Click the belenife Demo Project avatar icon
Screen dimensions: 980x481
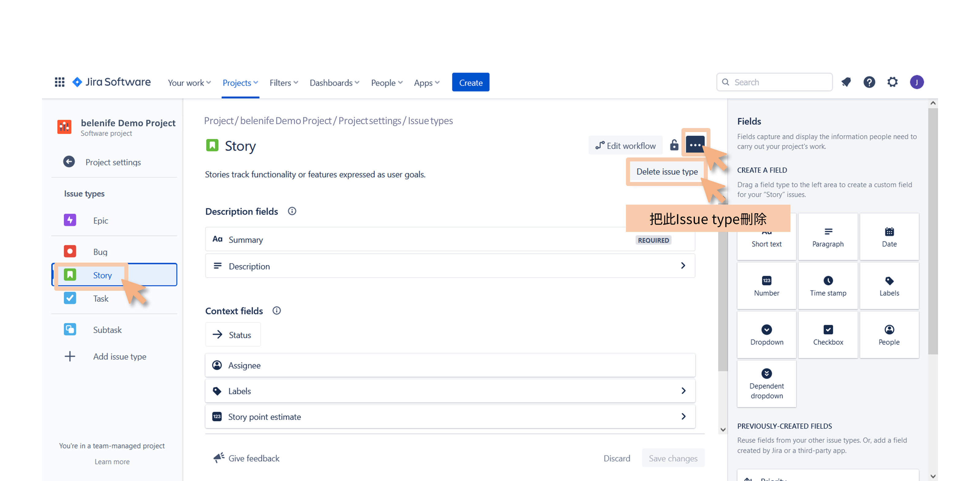tap(64, 127)
